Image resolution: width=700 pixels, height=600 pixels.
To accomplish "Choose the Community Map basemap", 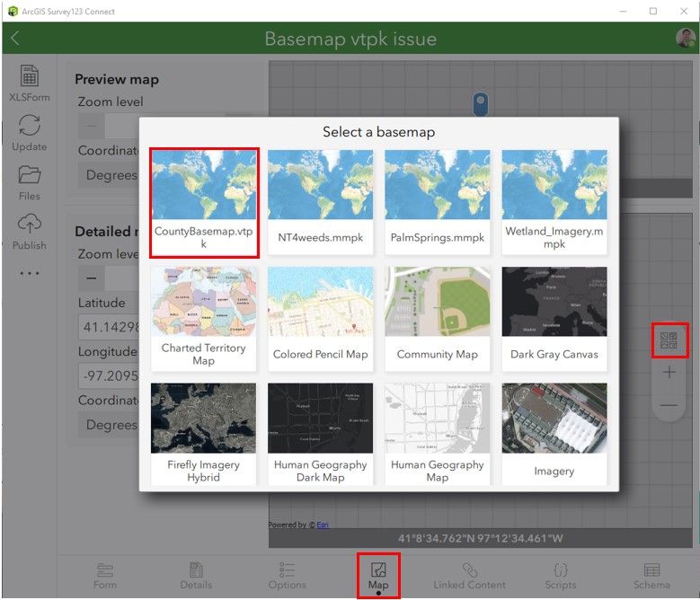I will 437,319.
